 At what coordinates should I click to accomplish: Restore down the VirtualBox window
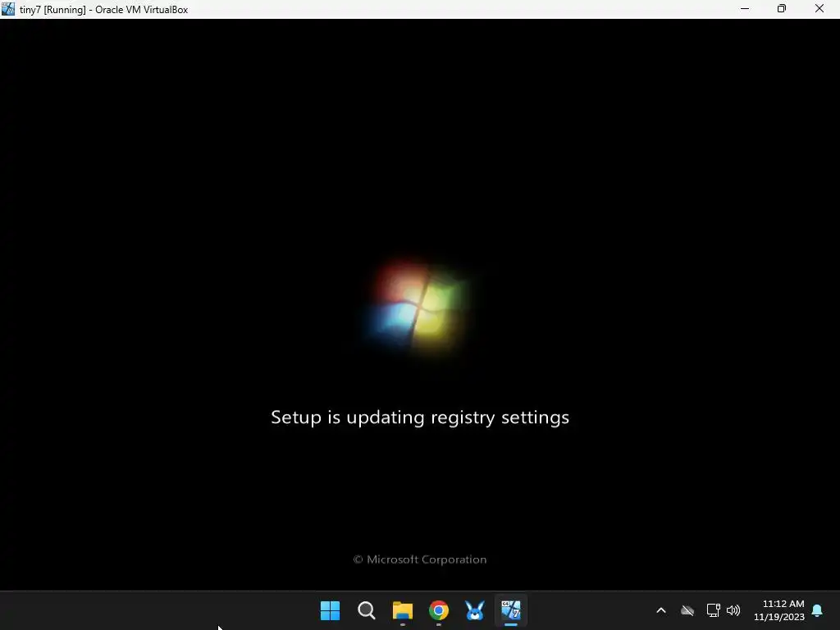click(782, 9)
